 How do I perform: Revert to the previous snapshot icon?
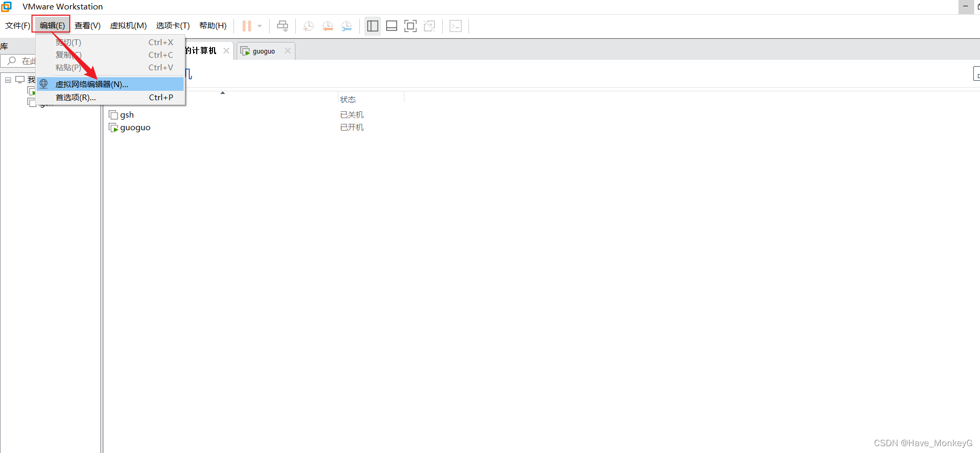(328, 26)
